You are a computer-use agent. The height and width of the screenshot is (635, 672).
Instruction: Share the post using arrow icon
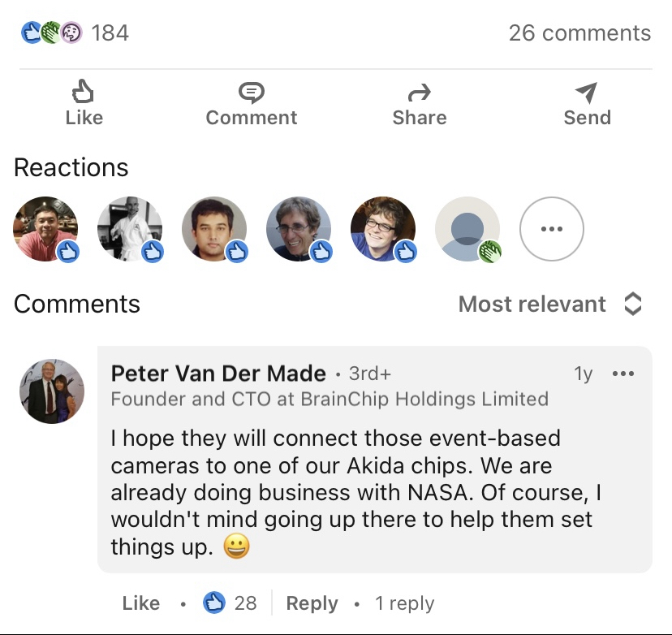tap(420, 93)
